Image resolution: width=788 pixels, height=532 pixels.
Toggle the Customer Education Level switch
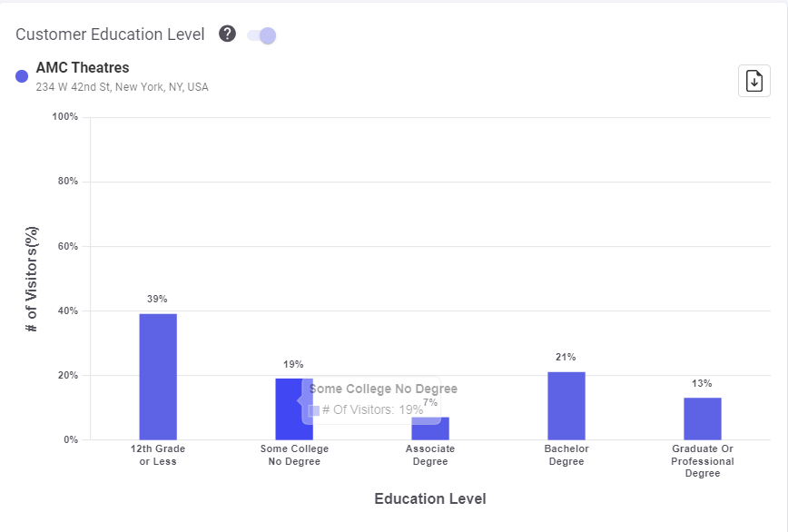tap(261, 35)
